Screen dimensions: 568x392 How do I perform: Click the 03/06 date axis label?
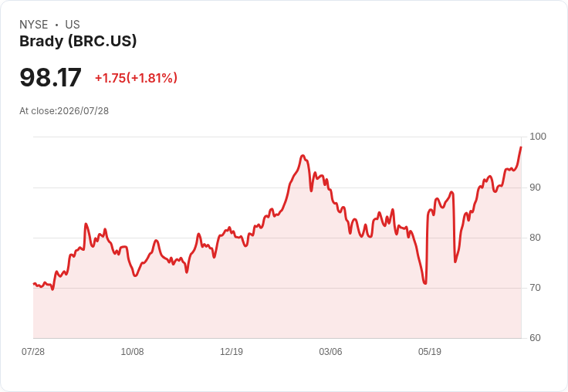tap(330, 351)
